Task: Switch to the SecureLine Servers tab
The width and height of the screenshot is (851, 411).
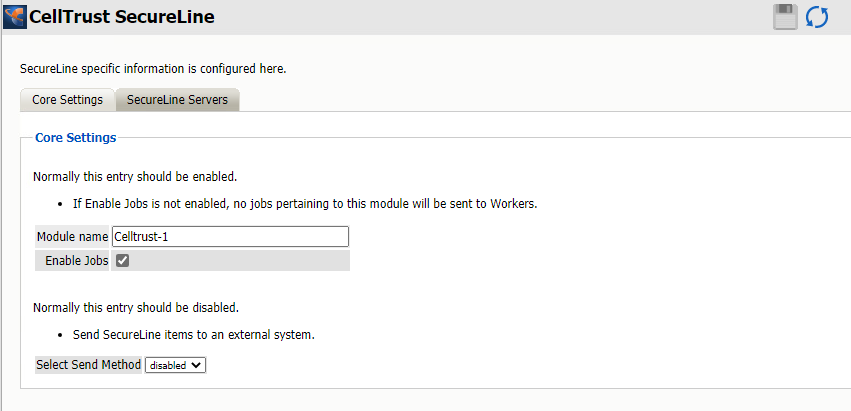Action: click(177, 100)
